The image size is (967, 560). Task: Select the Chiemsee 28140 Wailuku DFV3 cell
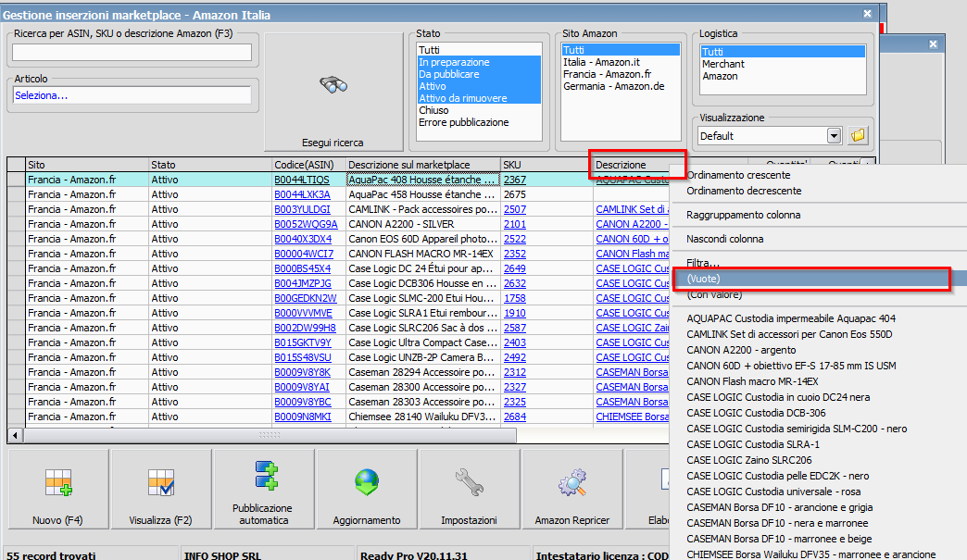coord(423,417)
